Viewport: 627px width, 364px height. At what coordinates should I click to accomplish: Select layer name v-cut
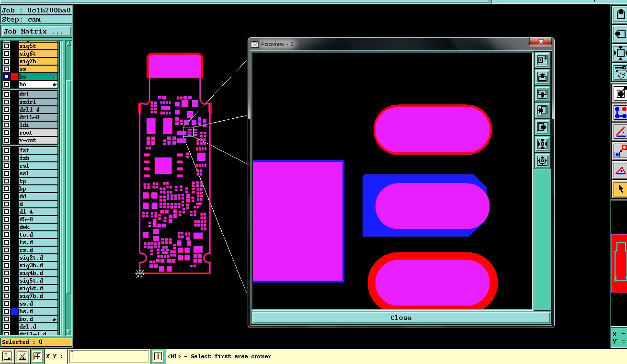pyautogui.click(x=38, y=140)
